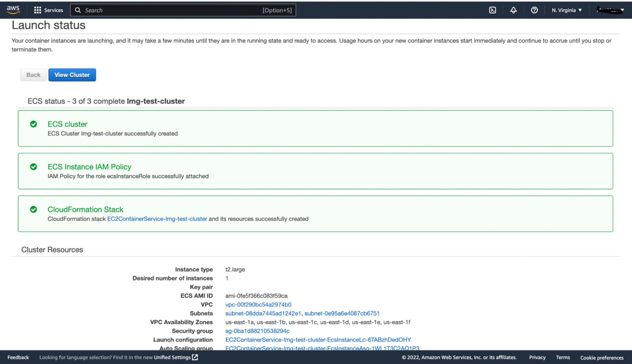Click the t2.large instance type value
The height and width of the screenshot is (364, 632).
click(235, 269)
